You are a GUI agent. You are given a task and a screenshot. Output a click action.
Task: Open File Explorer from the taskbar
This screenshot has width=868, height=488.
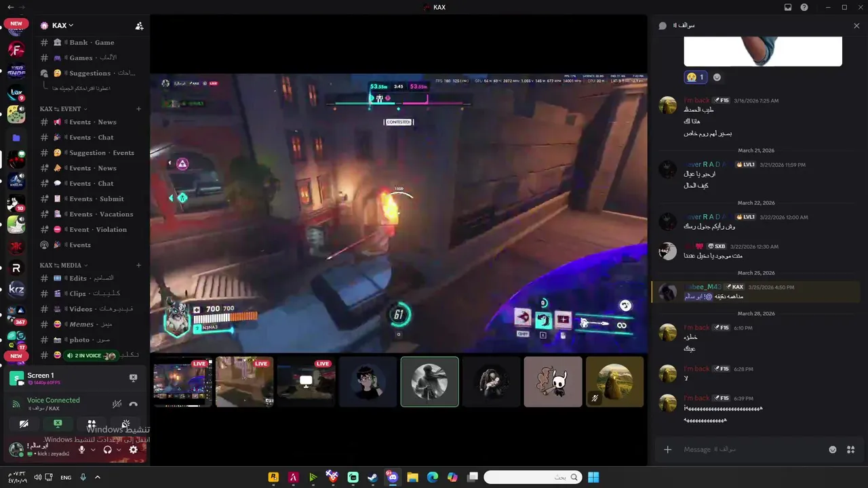click(412, 478)
